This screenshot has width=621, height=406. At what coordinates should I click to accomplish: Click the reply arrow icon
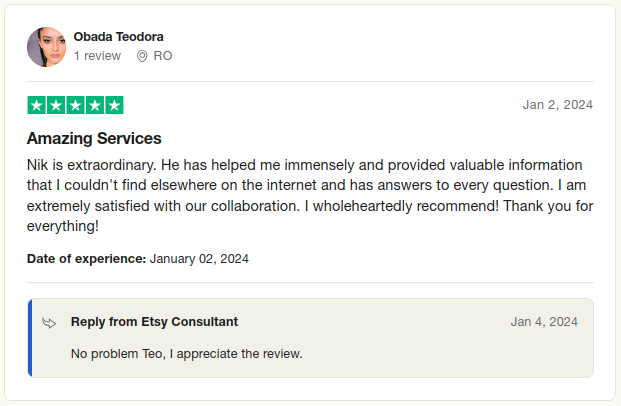click(x=50, y=322)
